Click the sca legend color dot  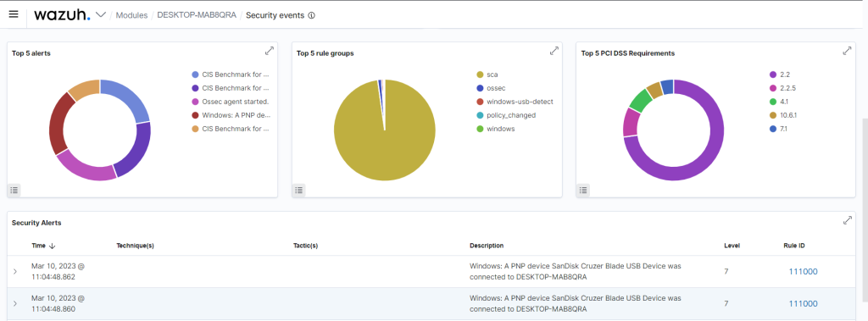480,75
